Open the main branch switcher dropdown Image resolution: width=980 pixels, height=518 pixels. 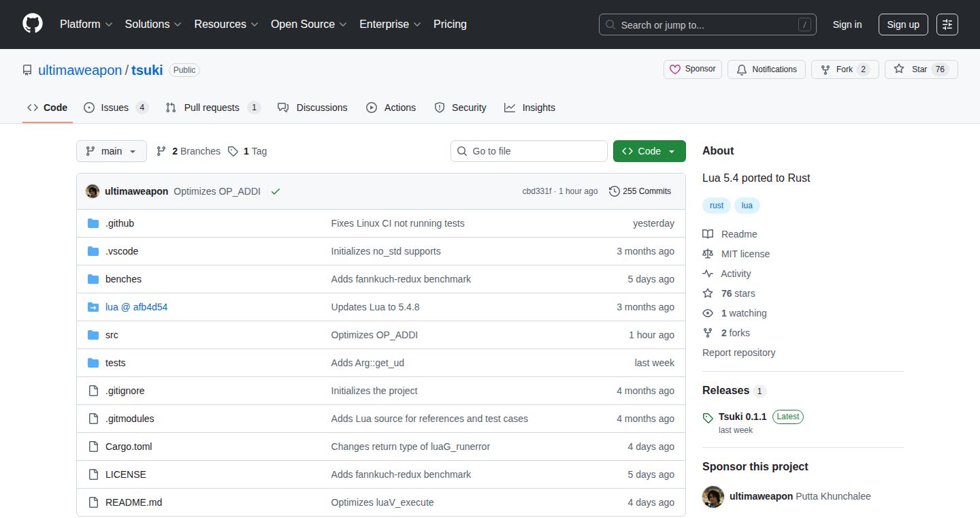(112, 151)
